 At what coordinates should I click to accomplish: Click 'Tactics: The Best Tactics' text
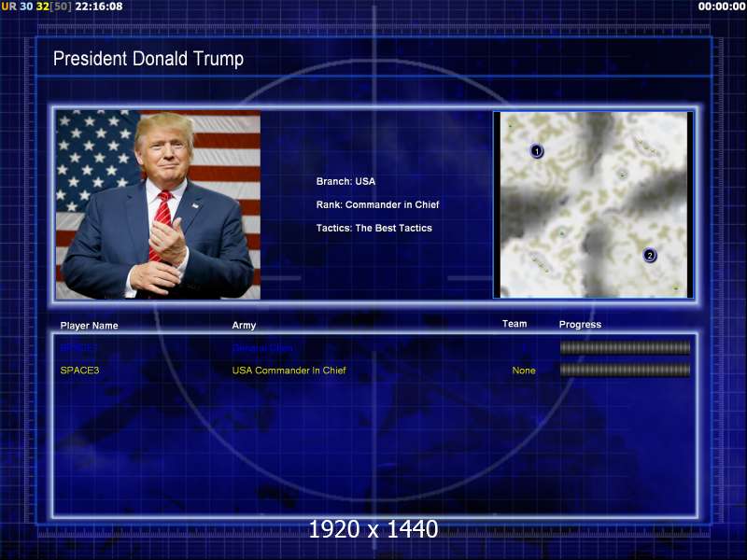pos(374,228)
